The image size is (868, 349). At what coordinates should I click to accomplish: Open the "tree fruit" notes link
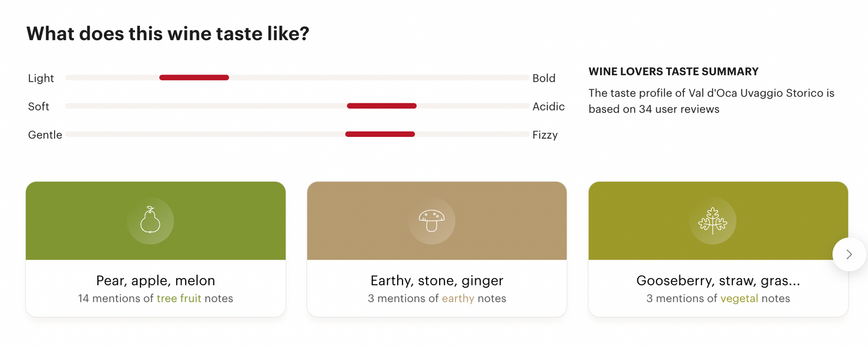point(179,299)
